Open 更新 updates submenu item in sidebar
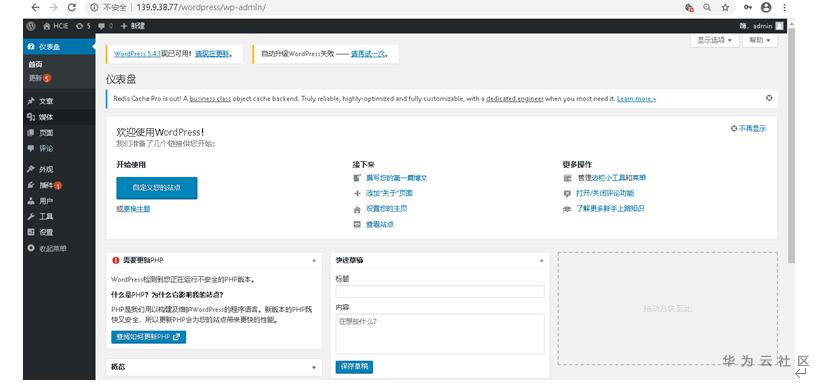This screenshot has height=383, width=820. (40, 78)
